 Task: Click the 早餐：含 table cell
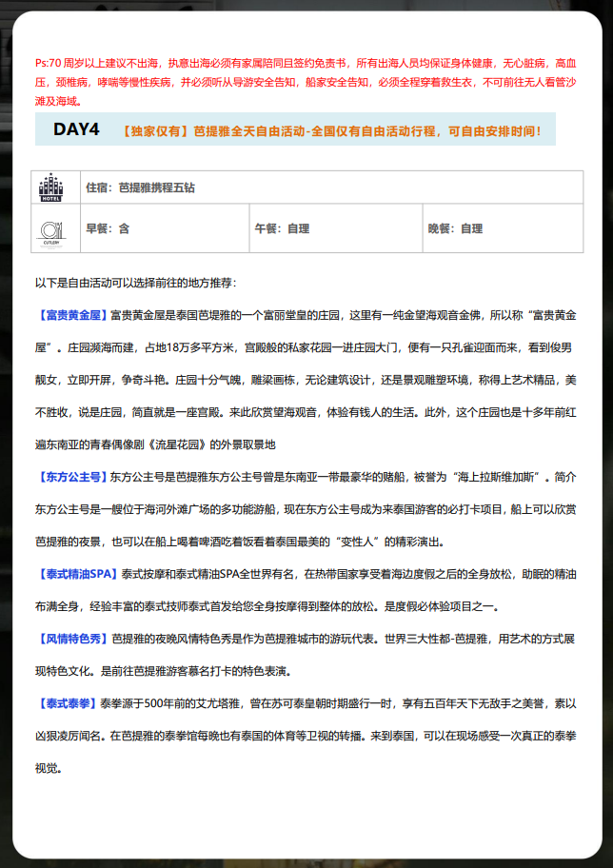tap(108, 228)
